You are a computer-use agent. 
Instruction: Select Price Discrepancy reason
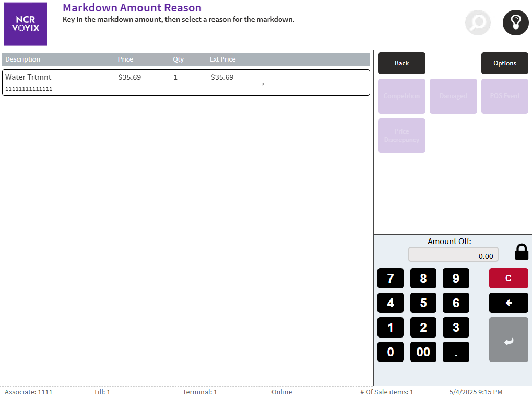tap(401, 136)
